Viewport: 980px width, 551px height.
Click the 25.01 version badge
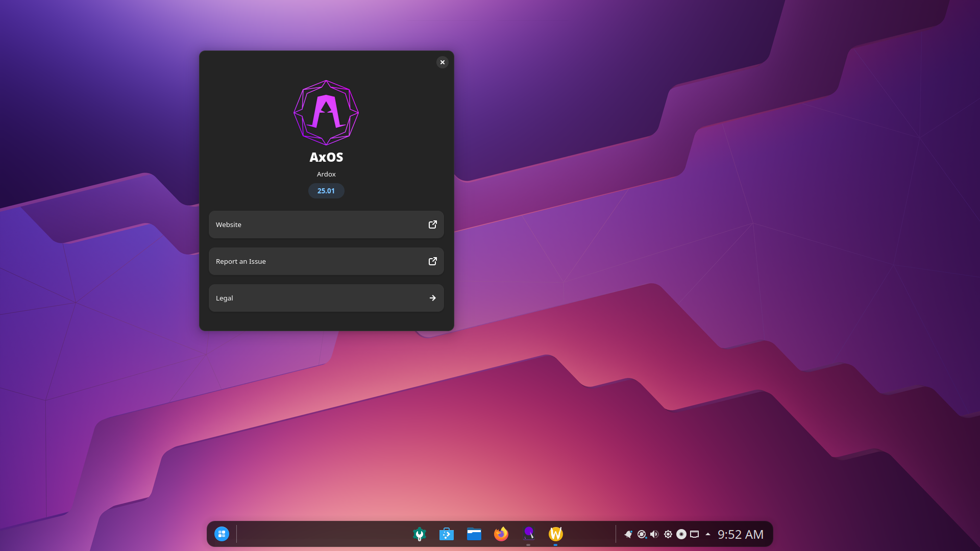point(326,191)
